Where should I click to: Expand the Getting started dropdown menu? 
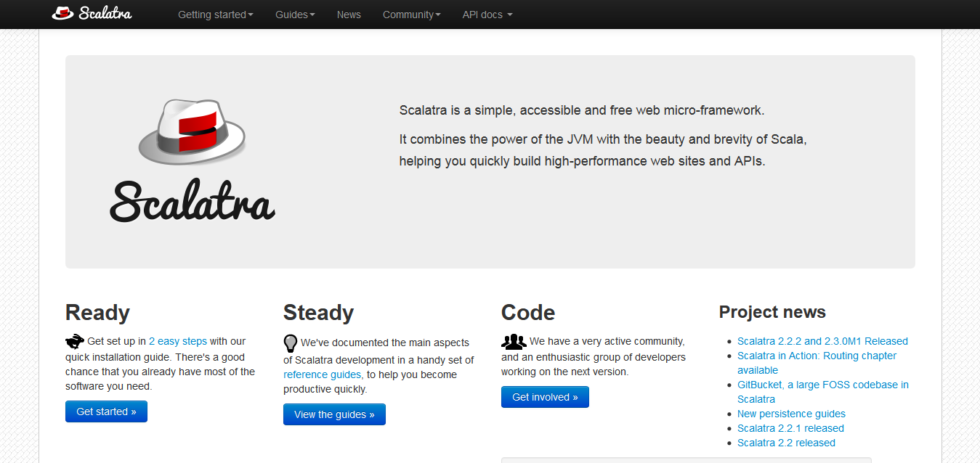[216, 15]
